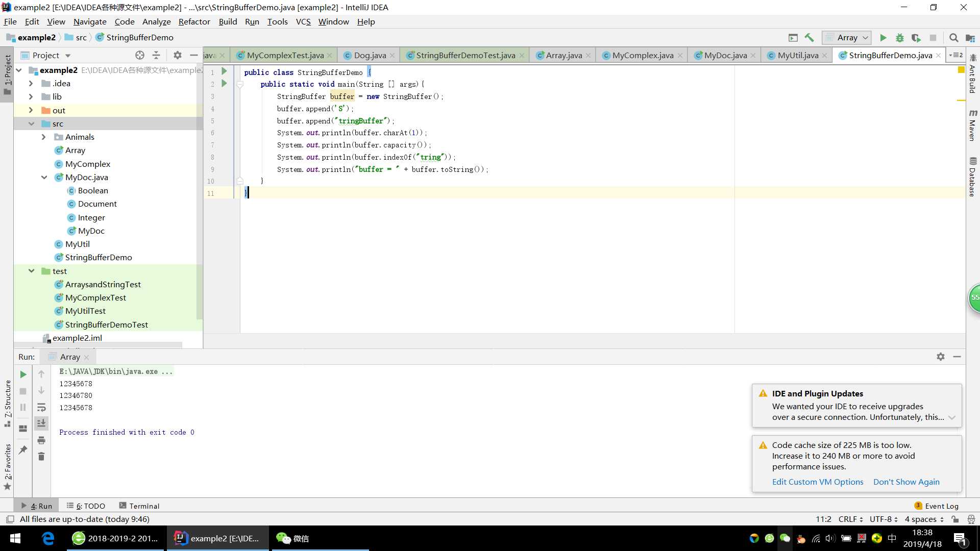Screen dimensions: 980x551
Task: Pin the Run tab
Action: tap(23, 449)
